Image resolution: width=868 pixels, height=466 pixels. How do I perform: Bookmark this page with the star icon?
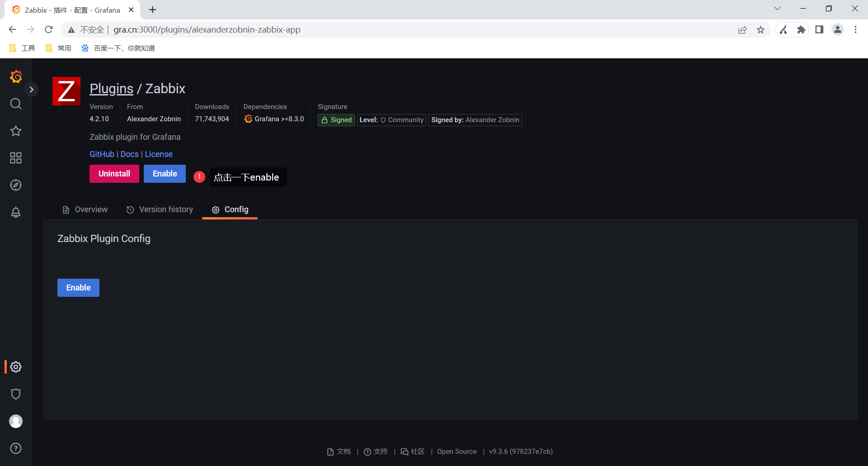click(x=761, y=30)
